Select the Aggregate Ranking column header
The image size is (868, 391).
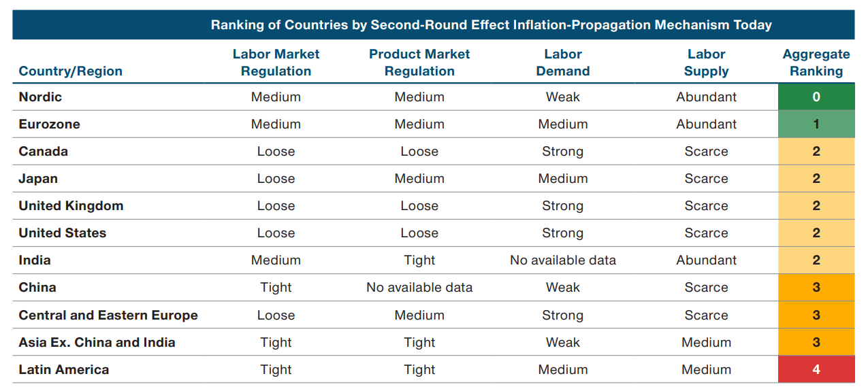pos(816,63)
